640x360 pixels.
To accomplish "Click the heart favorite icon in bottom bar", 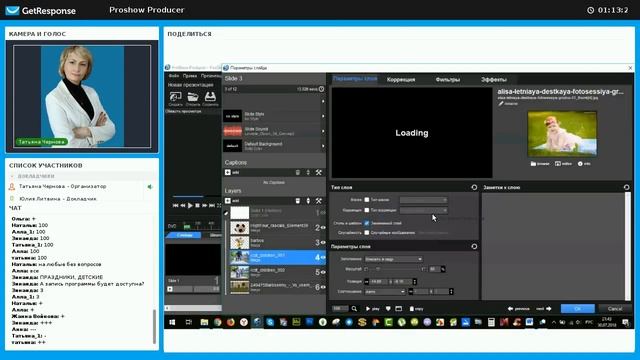I will click(388, 309).
